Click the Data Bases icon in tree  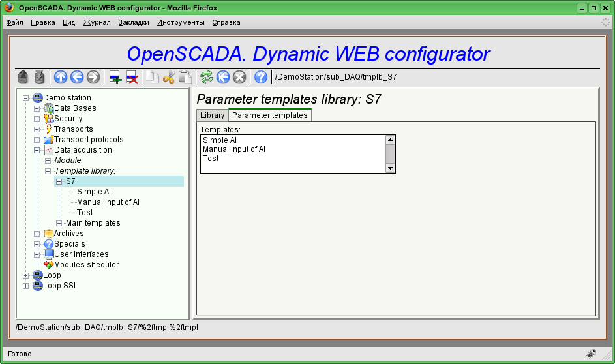pyautogui.click(x=49, y=108)
